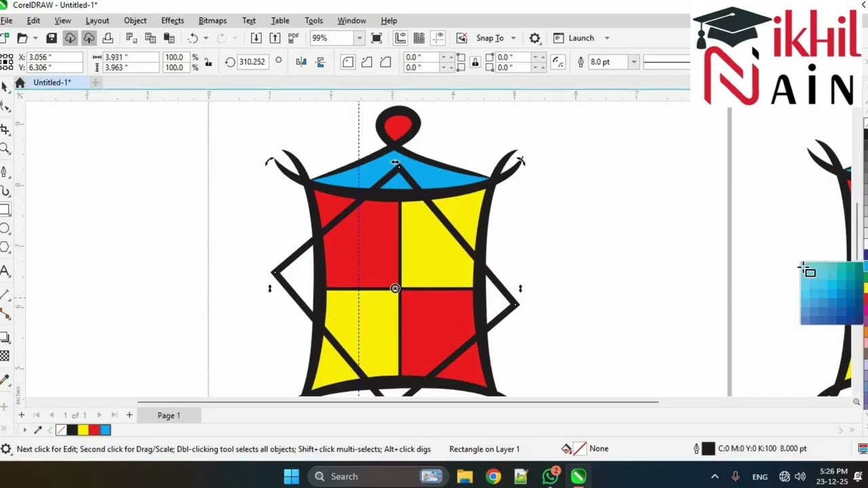
Task: Click the Undo arrow icon
Action: 193,39
